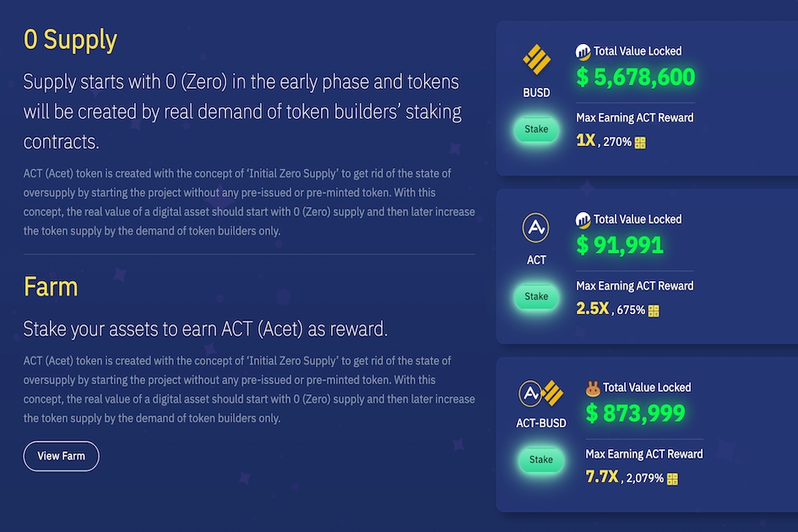Screen dimensions: 798x532
Task: Stake in the ACT-BUSD pool
Action: (x=541, y=459)
